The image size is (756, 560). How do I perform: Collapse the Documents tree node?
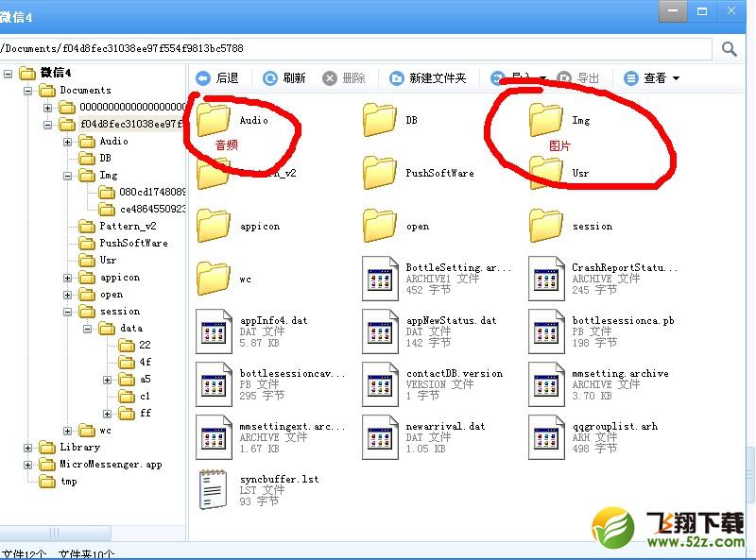pyautogui.click(x=28, y=91)
